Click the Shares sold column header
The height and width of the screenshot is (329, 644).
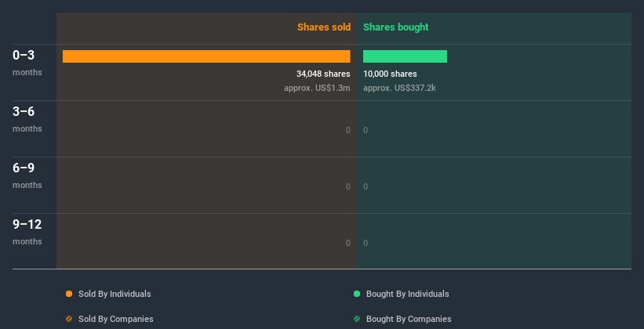click(x=323, y=27)
